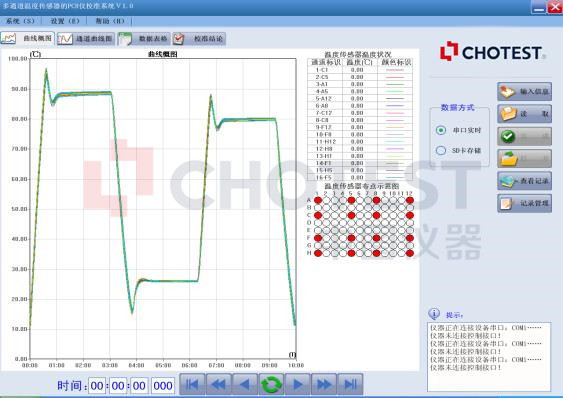Screen dimensions: 563x398
Task: Select the 串口实时 radio option
Action: click(x=441, y=130)
